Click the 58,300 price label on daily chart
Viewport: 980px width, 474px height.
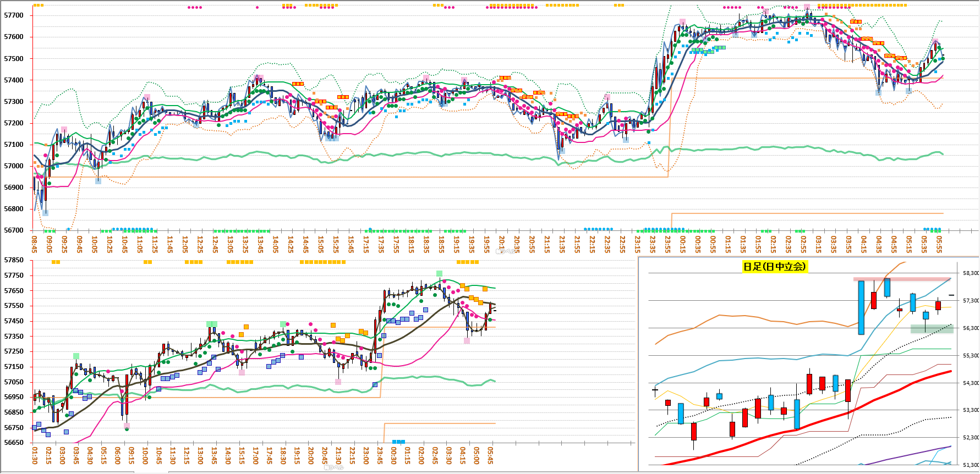971,273
